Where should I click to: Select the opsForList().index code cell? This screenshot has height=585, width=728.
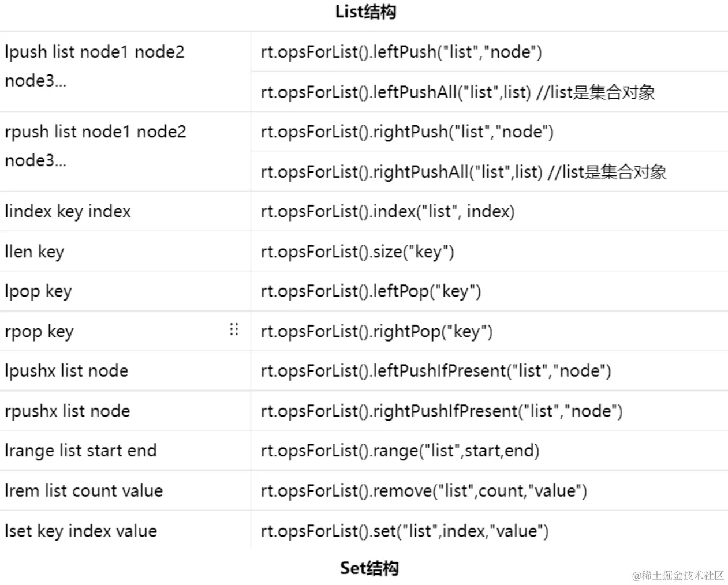(x=387, y=212)
